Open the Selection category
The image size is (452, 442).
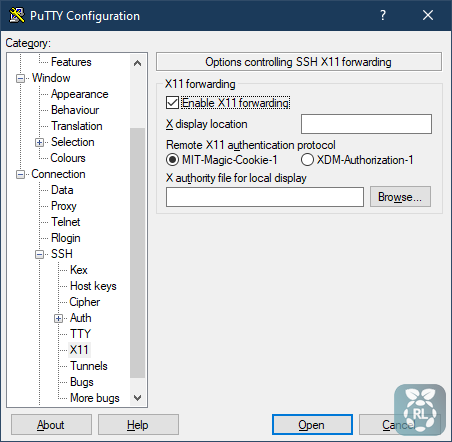click(73, 142)
